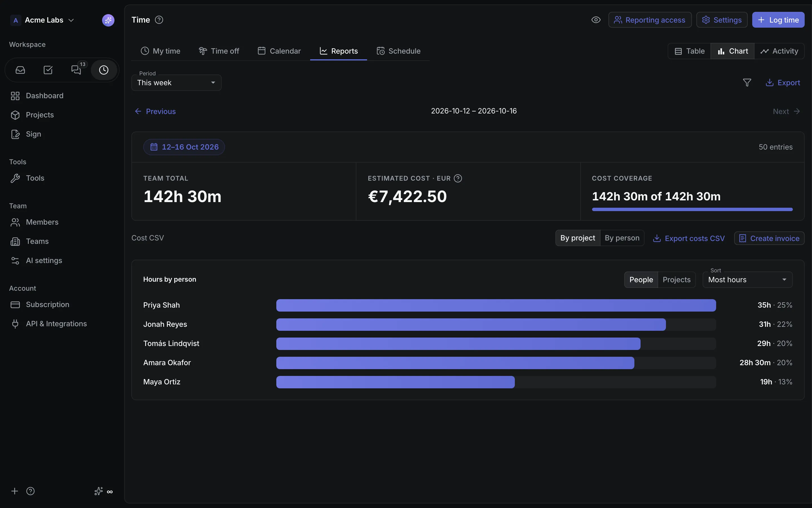Screen dimensions: 812x508
Task: Click the Log time button
Action: pos(778,20)
